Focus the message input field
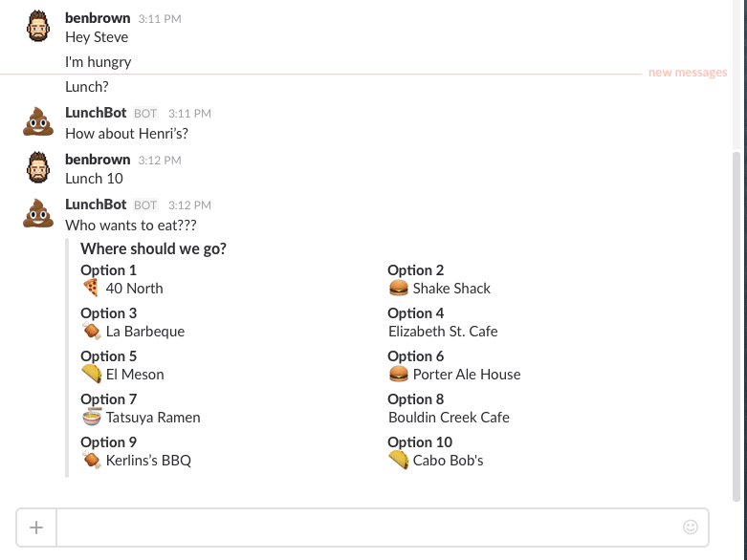This screenshot has height=560, width=747. click(368, 528)
